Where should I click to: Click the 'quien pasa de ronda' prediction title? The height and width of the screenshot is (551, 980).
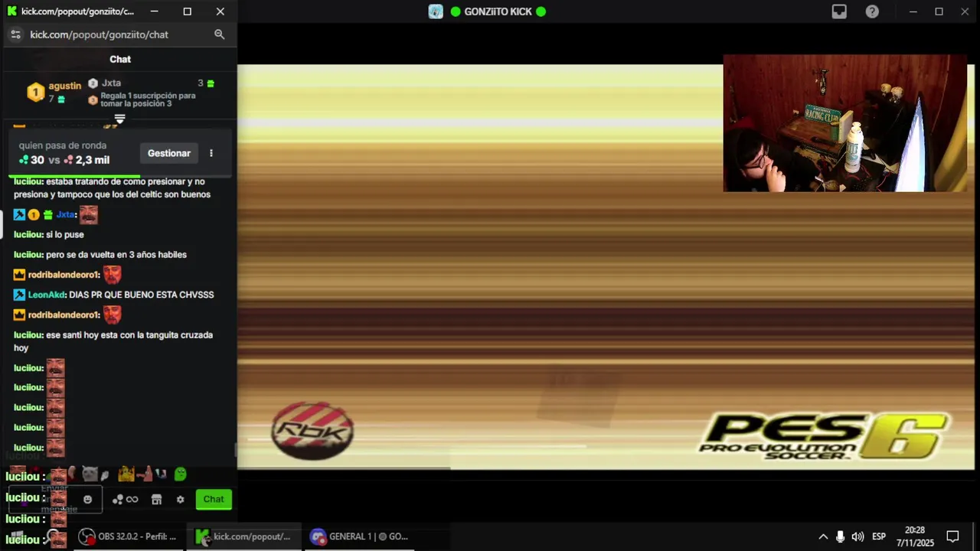click(63, 145)
